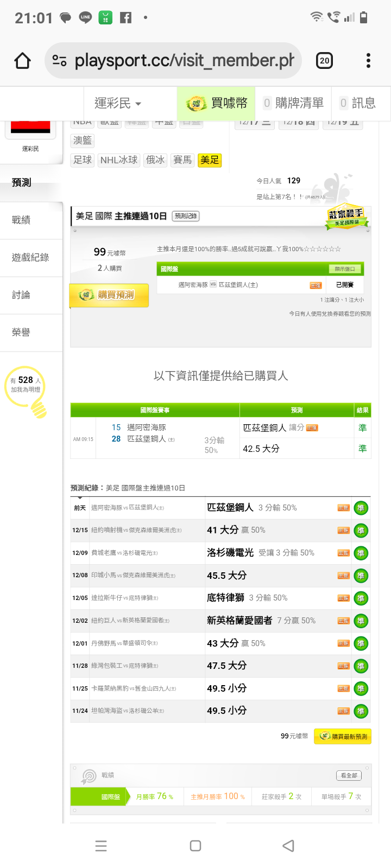391x868 pixels.
Task: Click 綠灣包裝工 vs 底特律獅 record row
Action: point(220,666)
